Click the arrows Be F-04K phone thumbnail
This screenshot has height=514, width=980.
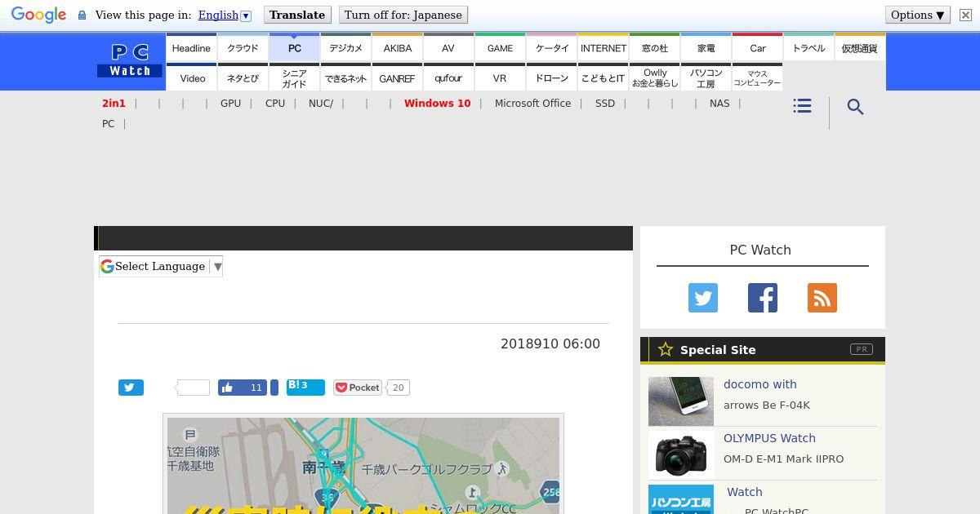(681, 401)
